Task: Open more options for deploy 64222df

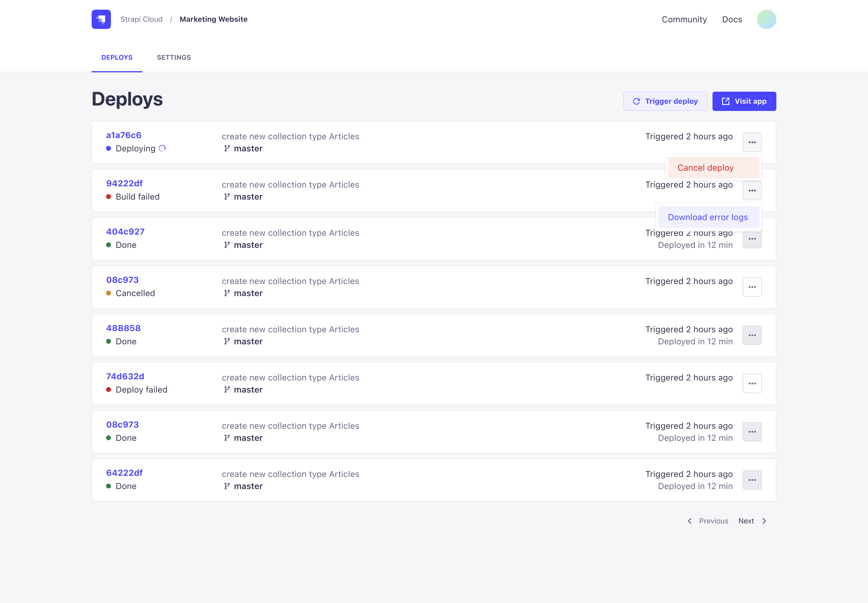Action: click(x=752, y=480)
